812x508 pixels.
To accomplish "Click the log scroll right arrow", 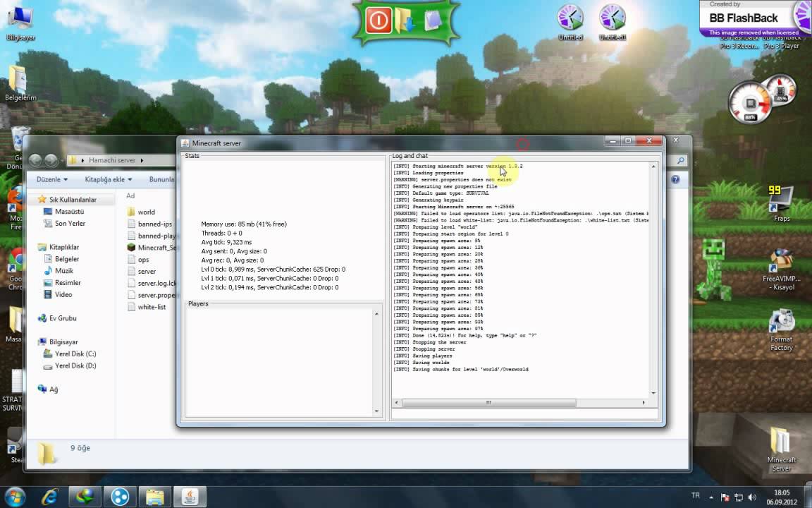I will (x=644, y=403).
